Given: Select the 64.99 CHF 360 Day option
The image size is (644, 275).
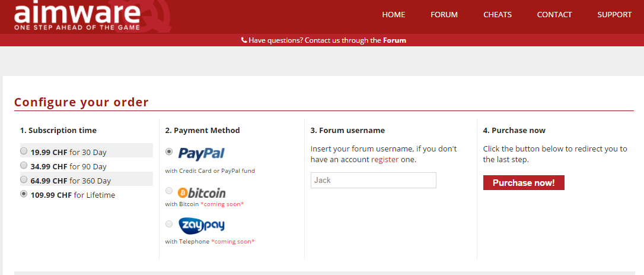Looking at the screenshot, I should coord(24,179).
